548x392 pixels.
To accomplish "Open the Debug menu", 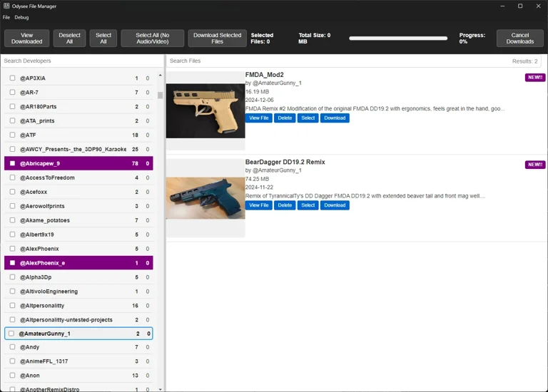I will point(21,17).
